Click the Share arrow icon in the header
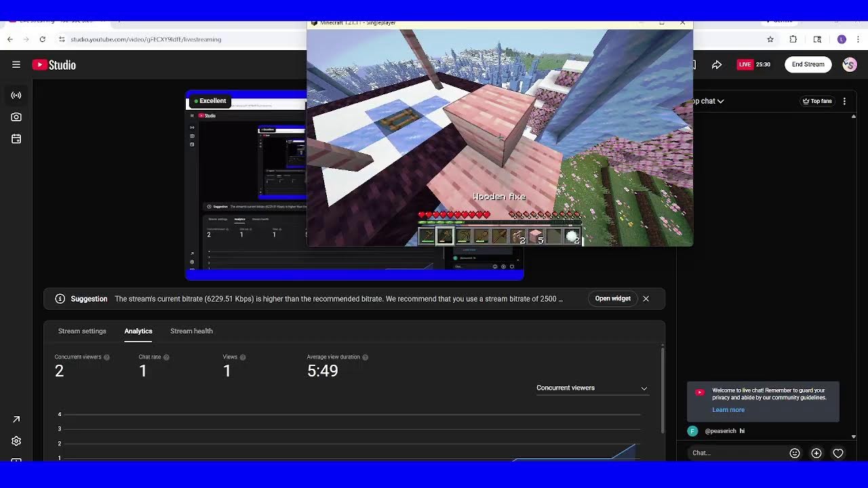Screen dimensions: 868x488 click(x=717, y=64)
